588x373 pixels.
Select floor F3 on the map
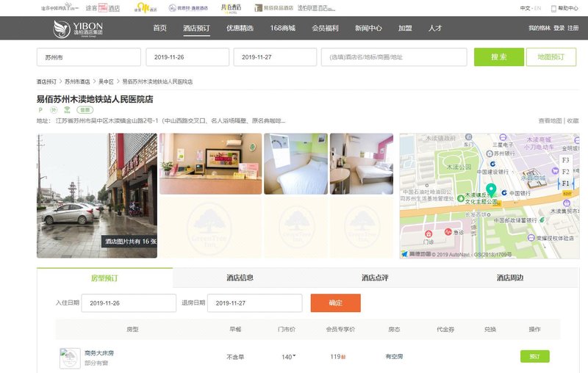565,159
